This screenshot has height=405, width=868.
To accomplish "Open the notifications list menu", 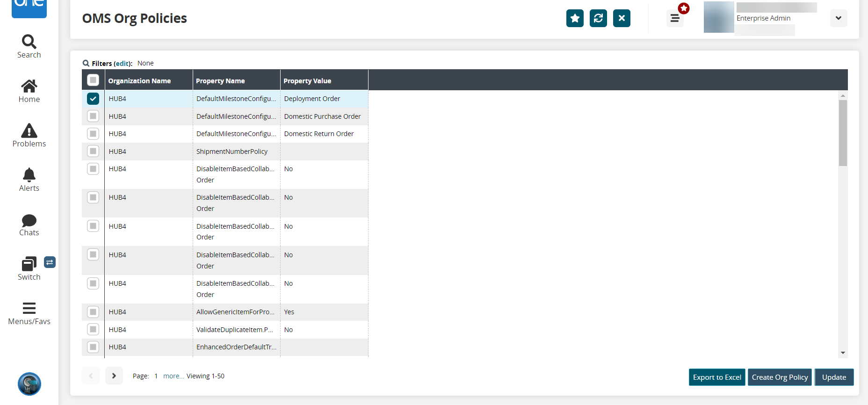I will point(674,18).
